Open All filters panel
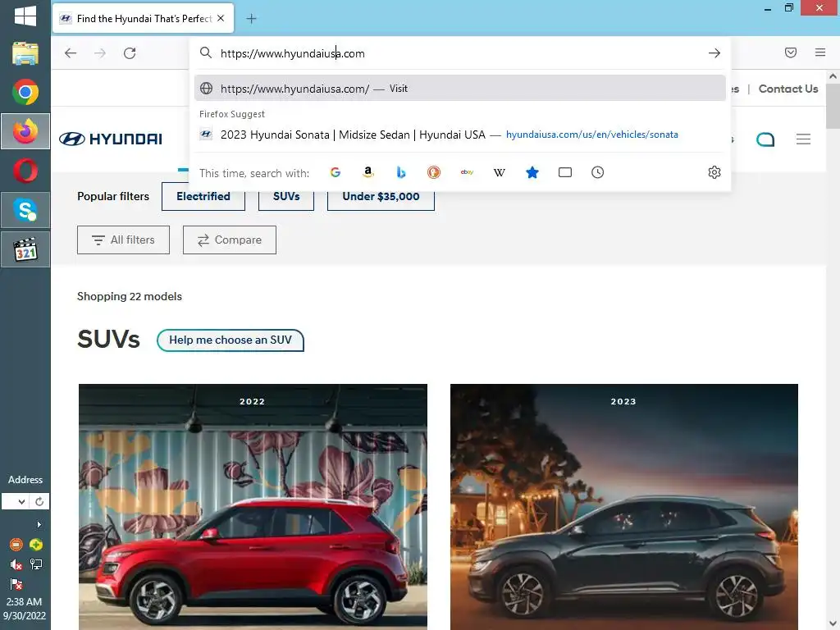Image resolution: width=840 pixels, height=630 pixels. (123, 240)
